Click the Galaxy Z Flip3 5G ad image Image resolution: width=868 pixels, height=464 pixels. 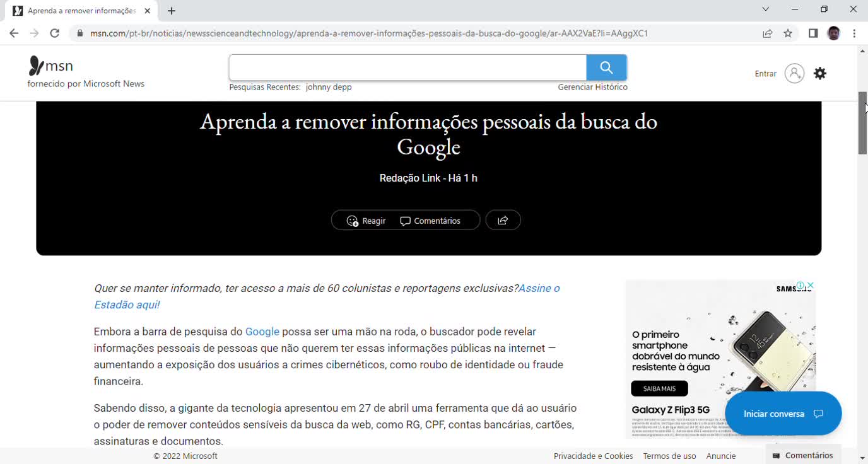720,359
